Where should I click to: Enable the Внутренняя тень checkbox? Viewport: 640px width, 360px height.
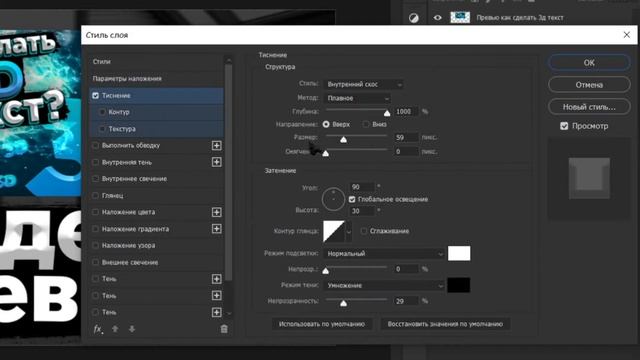(x=96, y=162)
